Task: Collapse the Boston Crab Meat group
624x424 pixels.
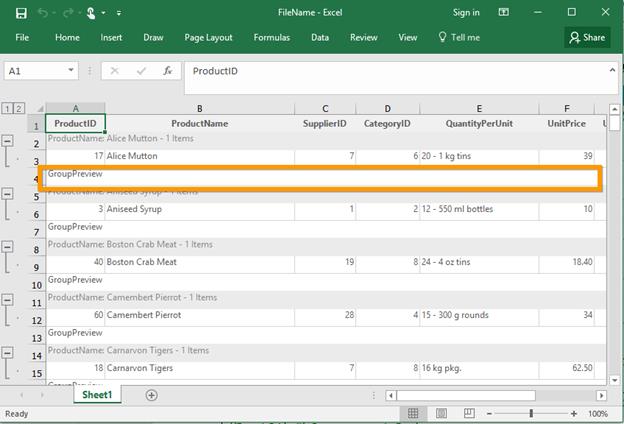Action: coord(8,247)
